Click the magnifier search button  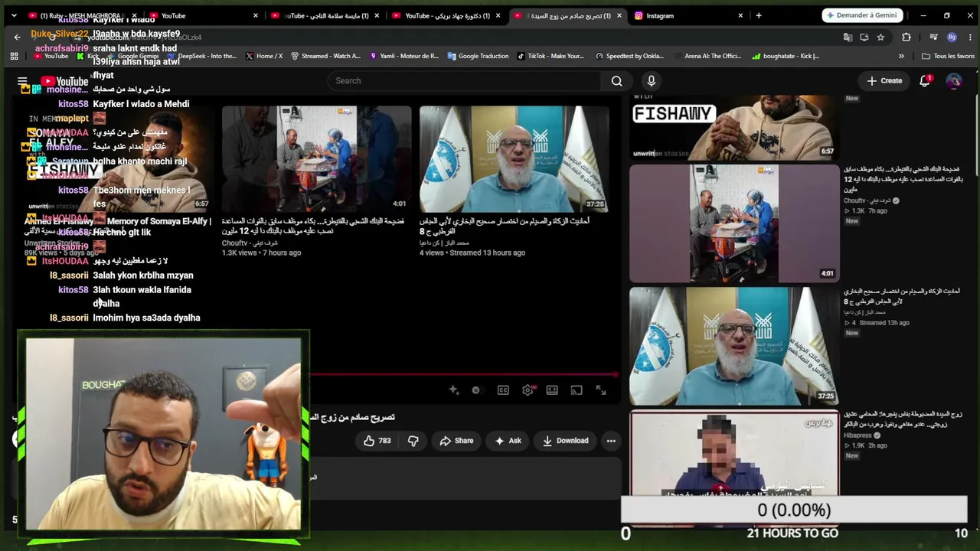click(x=616, y=81)
